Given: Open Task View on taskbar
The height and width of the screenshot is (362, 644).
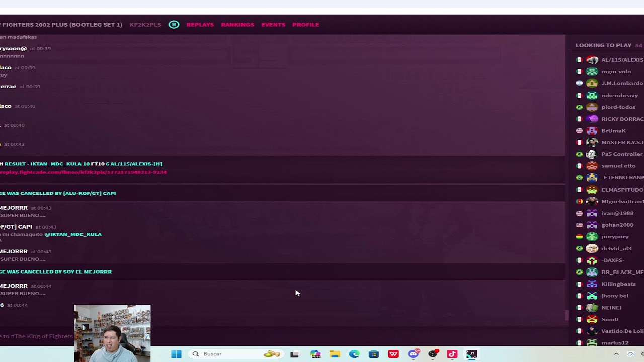Looking at the screenshot, I should 294,354.
